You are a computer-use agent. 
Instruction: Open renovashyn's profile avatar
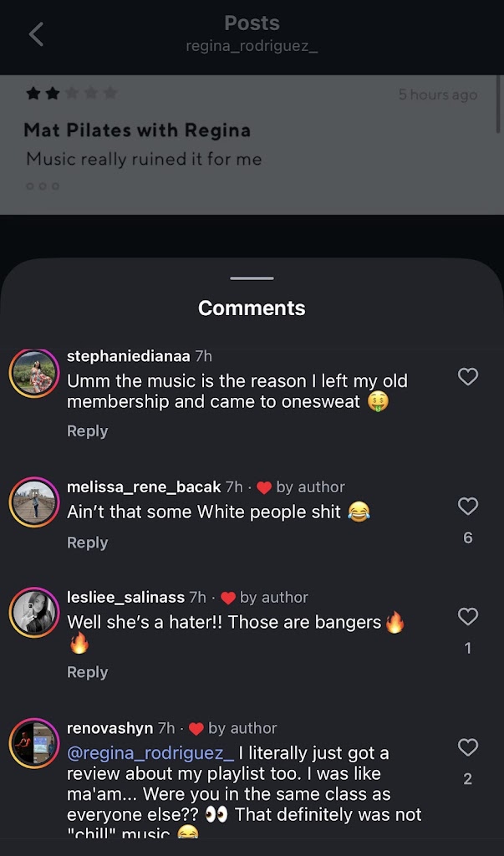tap(33, 744)
